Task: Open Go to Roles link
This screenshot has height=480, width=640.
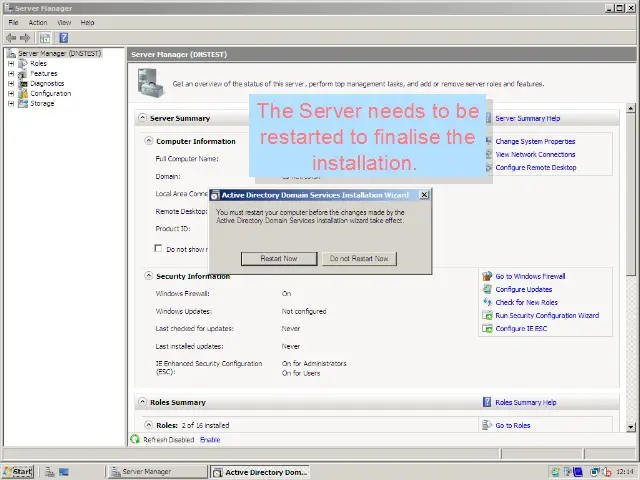Action: pyautogui.click(x=513, y=425)
